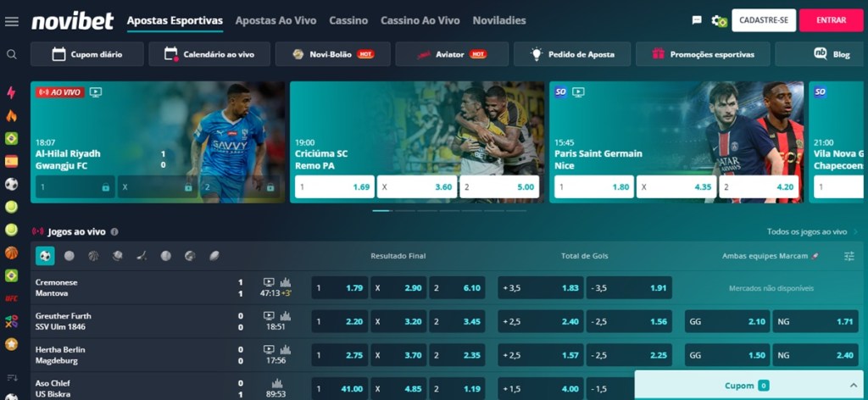868x400 pixels.
Task: Open the Cassino Ao Vivo tab
Action: point(420,20)
